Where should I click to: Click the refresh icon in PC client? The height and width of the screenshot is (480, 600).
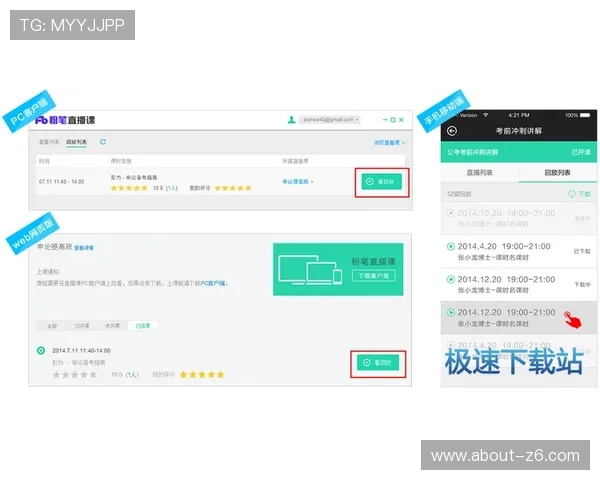click(x=103, y=142)
